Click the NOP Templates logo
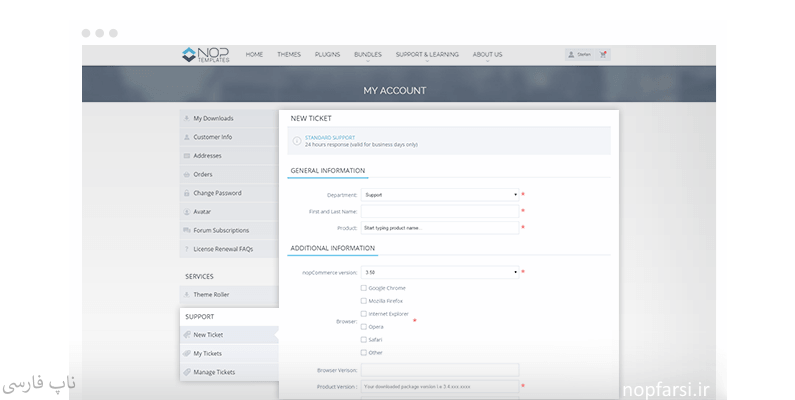Viewport: 795px width, 400px height. 206,55
